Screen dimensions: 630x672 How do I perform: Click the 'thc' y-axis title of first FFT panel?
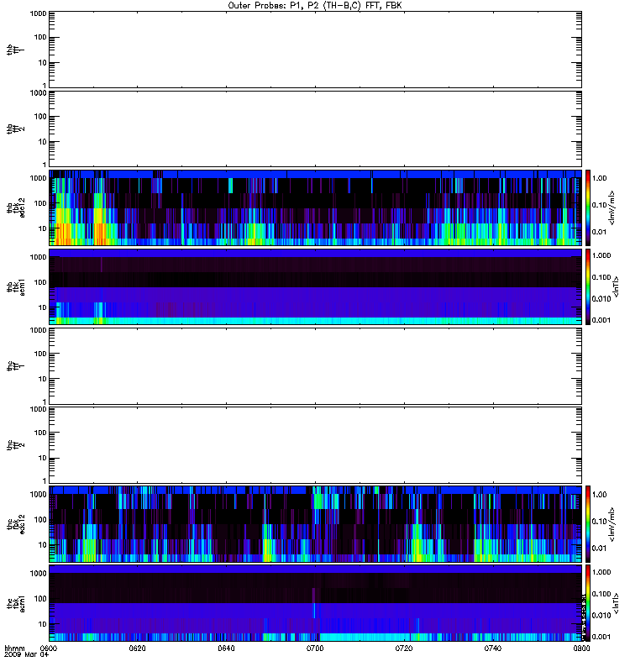(10, 366)
